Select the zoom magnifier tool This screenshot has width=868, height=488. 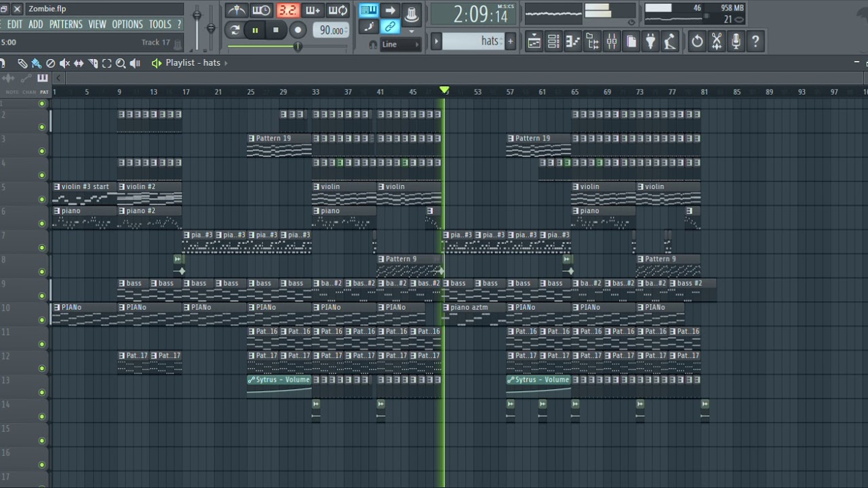pyautogui.click(x=121, y=63)
